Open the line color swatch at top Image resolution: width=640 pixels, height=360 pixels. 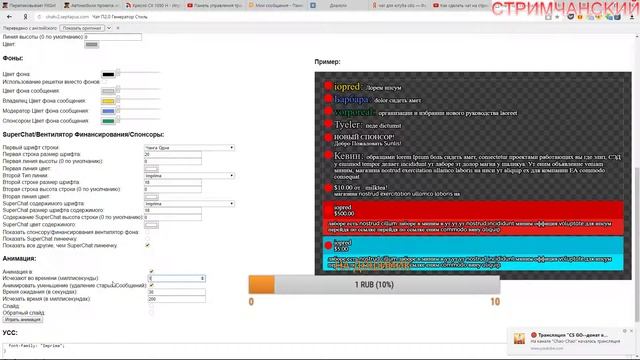click(x=91, y=44)
